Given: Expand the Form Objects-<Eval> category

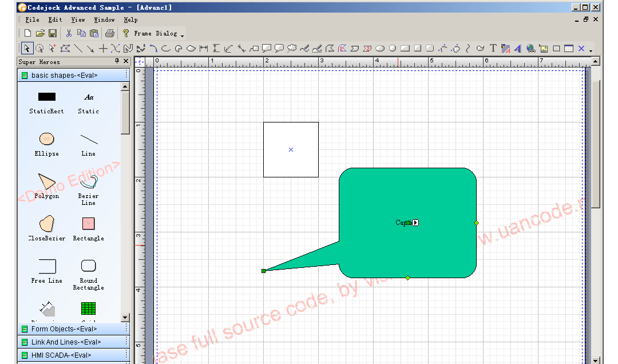Looking at the screenshot, I should pyautogui.click(x=73, y=329).
